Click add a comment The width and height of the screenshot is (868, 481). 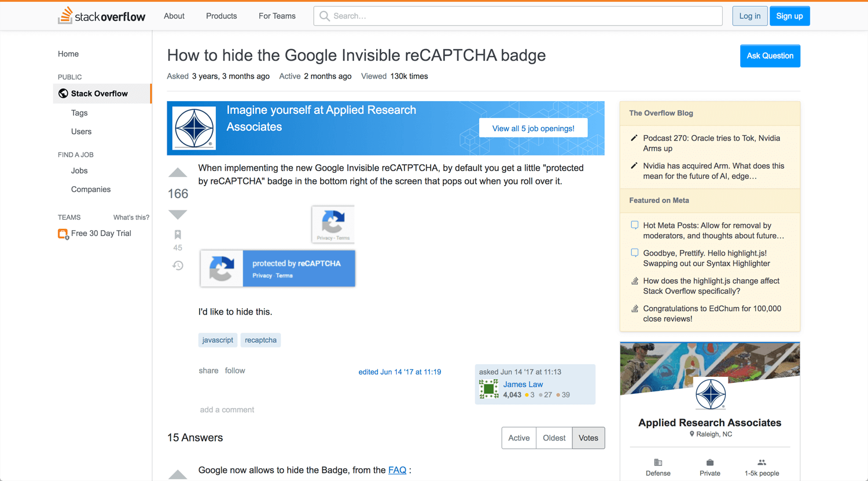227,410
